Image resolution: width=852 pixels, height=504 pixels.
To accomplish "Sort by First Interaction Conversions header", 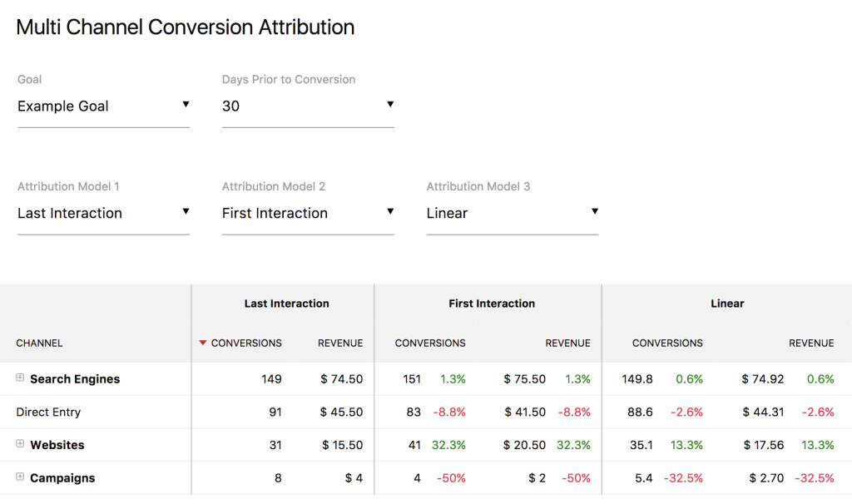I will pos(430,343).
